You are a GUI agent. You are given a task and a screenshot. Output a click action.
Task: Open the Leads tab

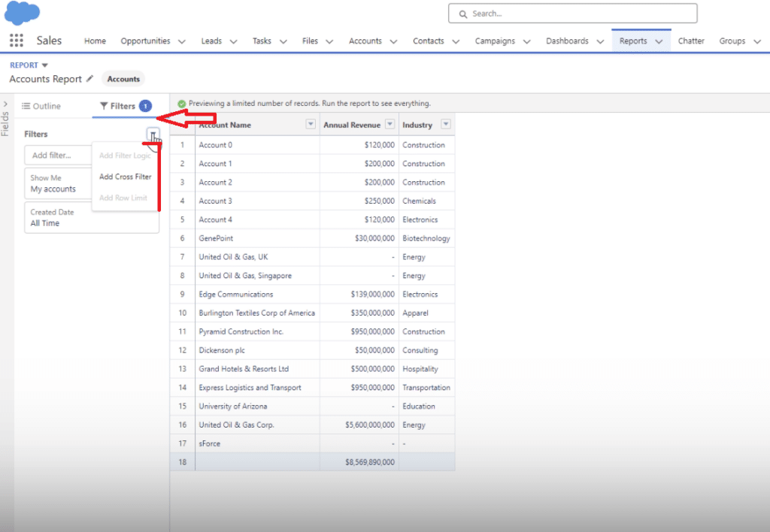coord(211,41)
